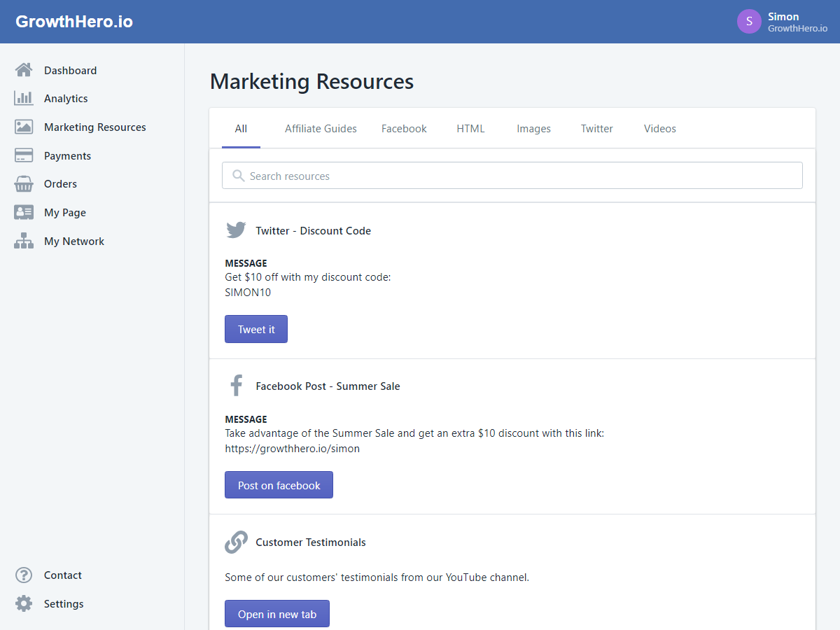Click the Twitter bird icon
The width and height of the screenshot is (840, 630).
236,230
